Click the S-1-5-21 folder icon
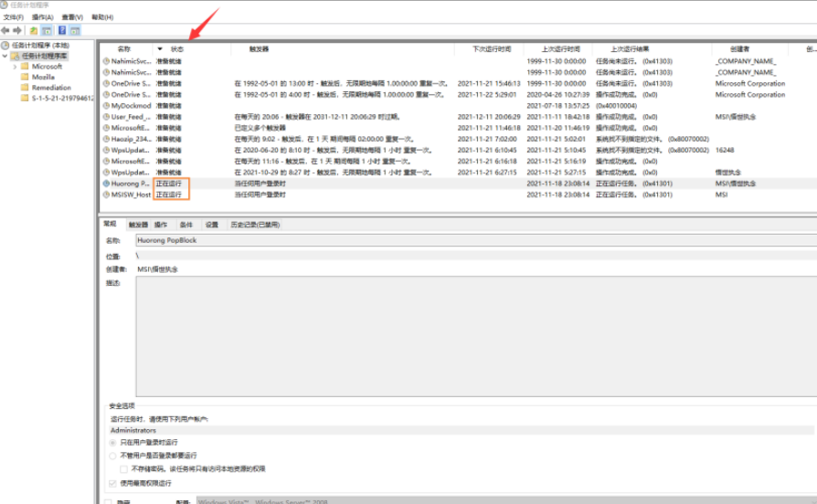The width and height of the screenshot is (817, 504). point(25,98)
